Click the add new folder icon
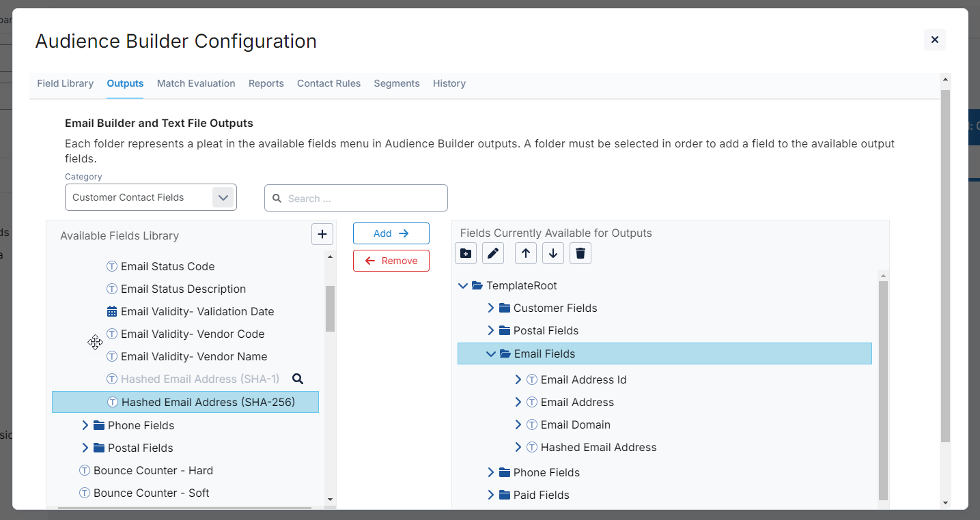980x520 pixels. (466, 253)
